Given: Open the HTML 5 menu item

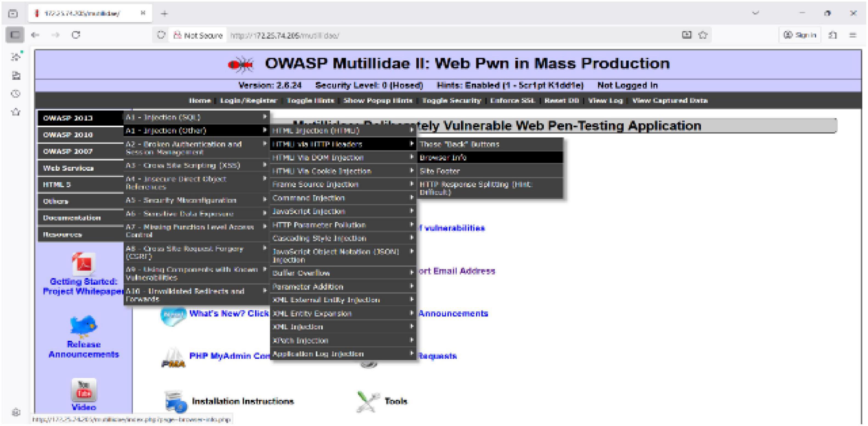Looking at the screenshot, I should click(x=81, y=185).
